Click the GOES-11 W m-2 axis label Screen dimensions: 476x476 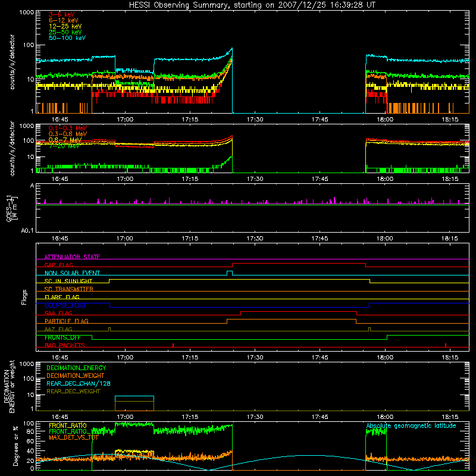coord(12,208)
